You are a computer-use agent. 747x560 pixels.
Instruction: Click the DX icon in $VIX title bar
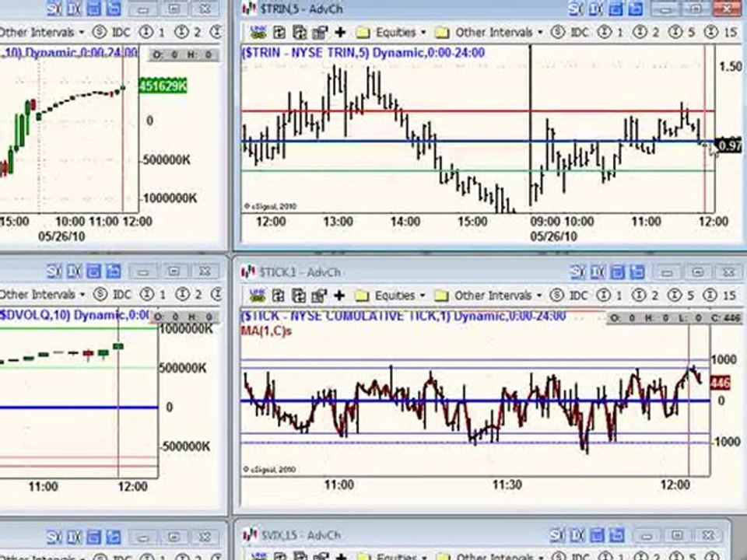click(x=577, y=535)
